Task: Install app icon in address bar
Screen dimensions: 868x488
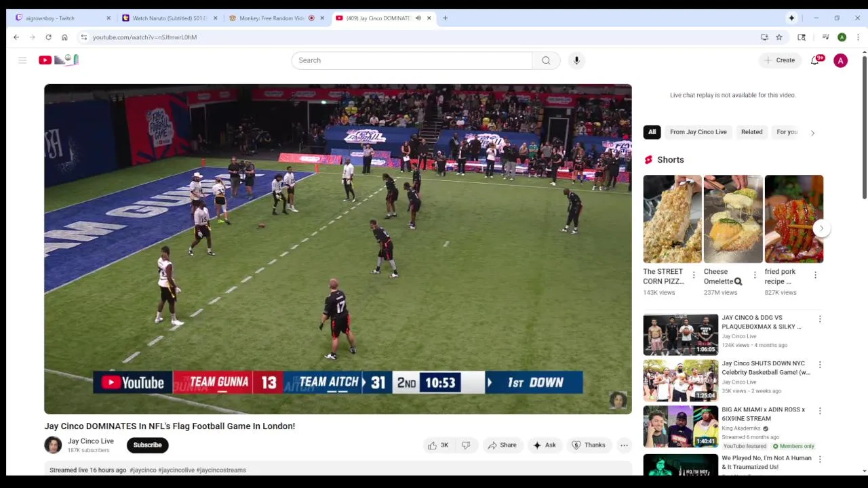Action: click(x=764, y=37)
